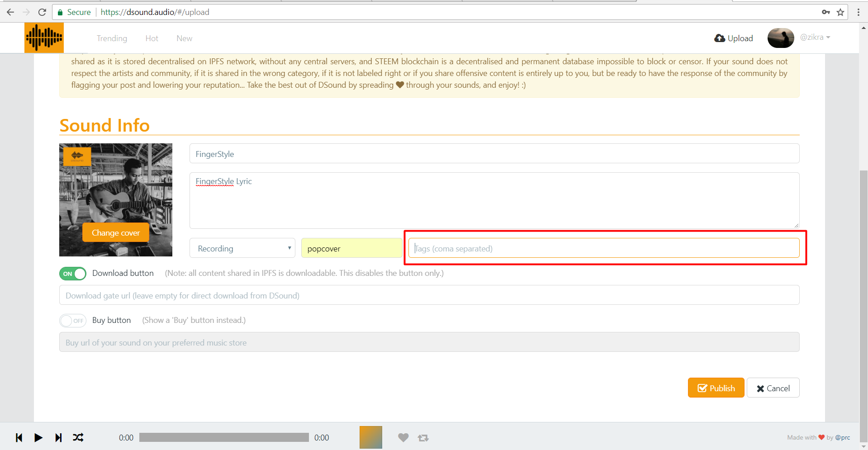868x450 pixels.
Task: Skip to next track
Action: pyautogui.click(x=58, y=437)
